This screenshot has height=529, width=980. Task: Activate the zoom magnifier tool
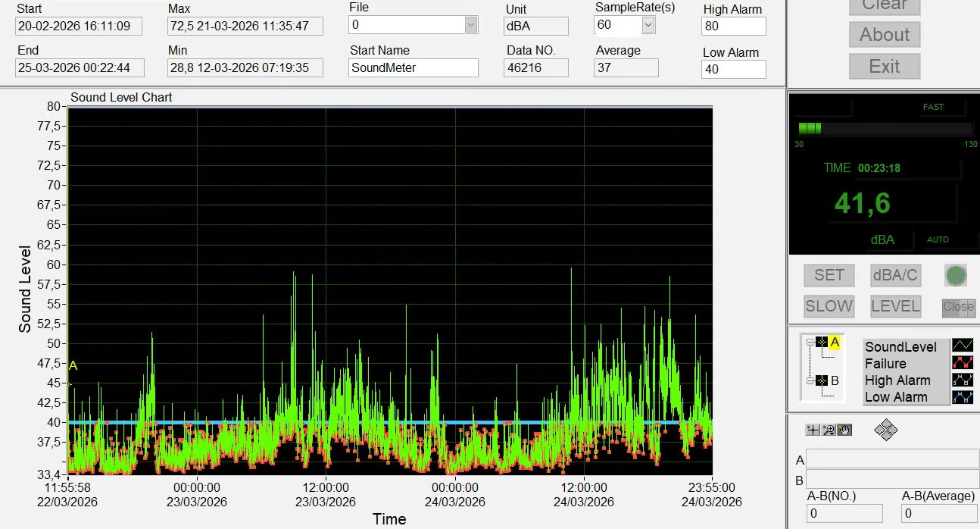829,430
